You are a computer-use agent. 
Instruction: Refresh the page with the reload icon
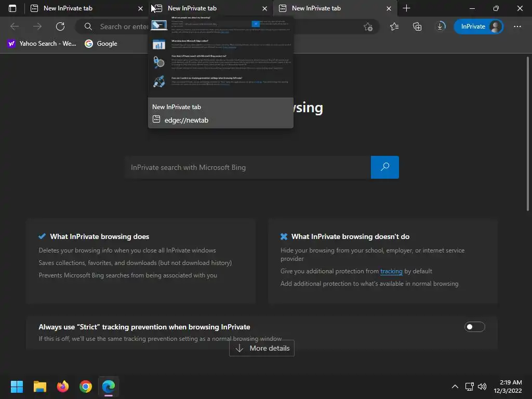[x=60, y=26]
